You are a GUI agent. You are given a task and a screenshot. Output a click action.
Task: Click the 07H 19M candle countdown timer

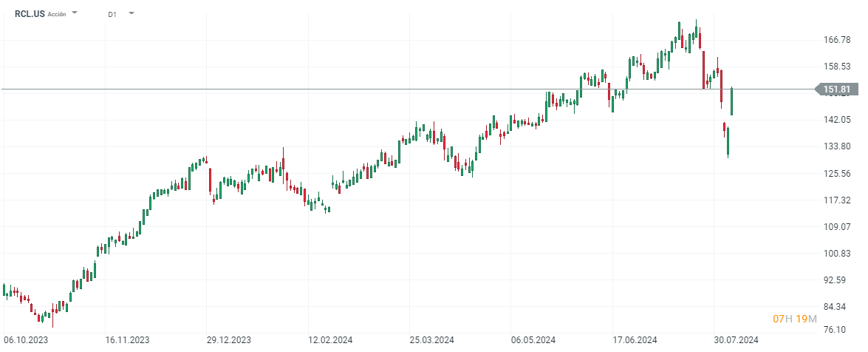[794, 319]
